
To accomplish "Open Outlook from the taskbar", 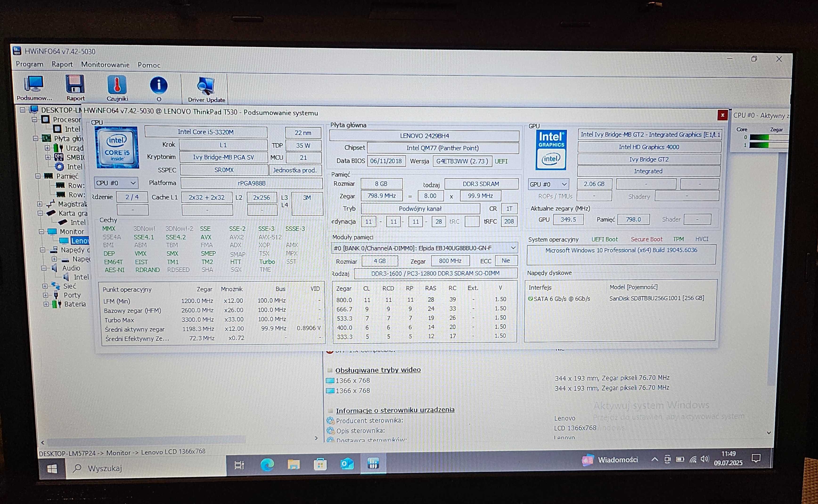I will point(347,464).
